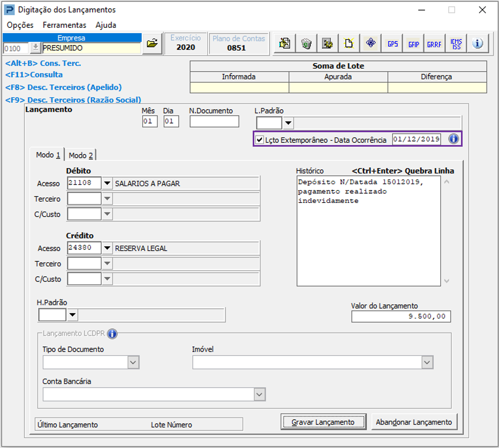Click the gear settings toolbar icon
Viewport: 499px width, 448px height.
(328, 43)
